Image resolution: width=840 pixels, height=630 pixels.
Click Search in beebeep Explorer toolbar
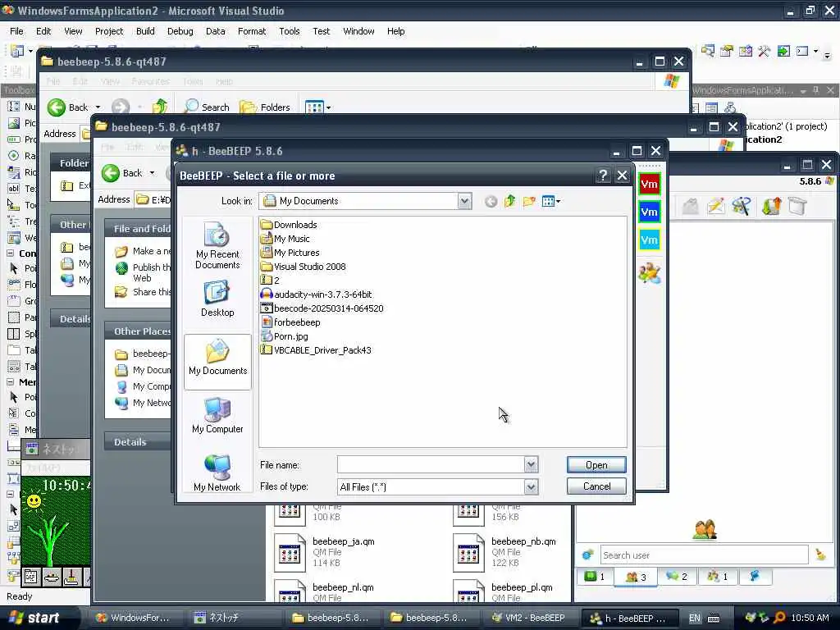pos(206,107)
